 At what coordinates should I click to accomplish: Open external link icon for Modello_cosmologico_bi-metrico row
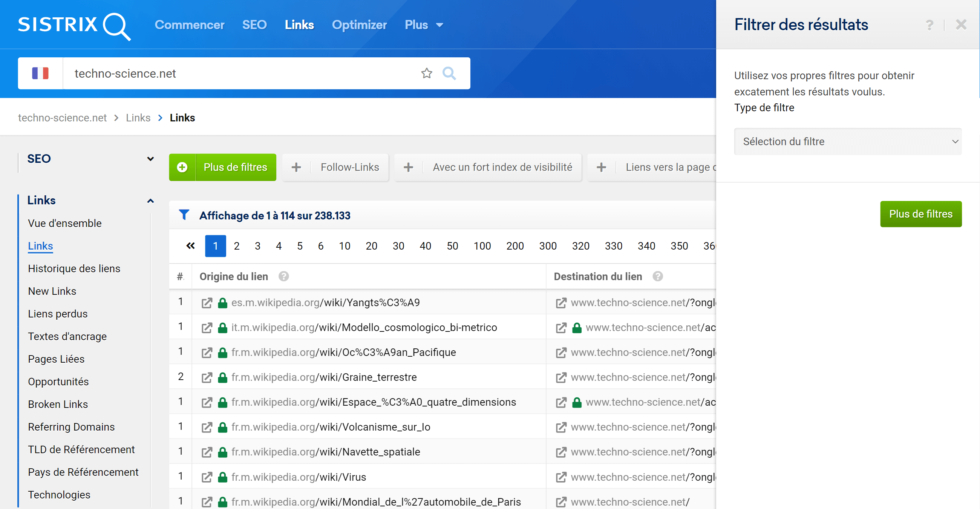pos(207,328)
